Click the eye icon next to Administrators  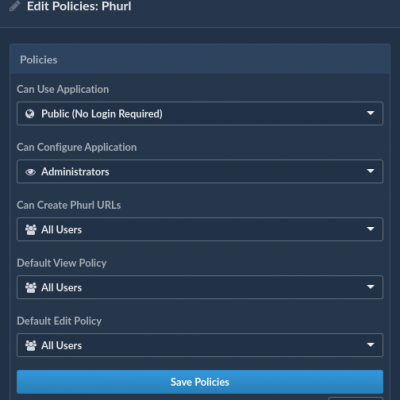30,172
